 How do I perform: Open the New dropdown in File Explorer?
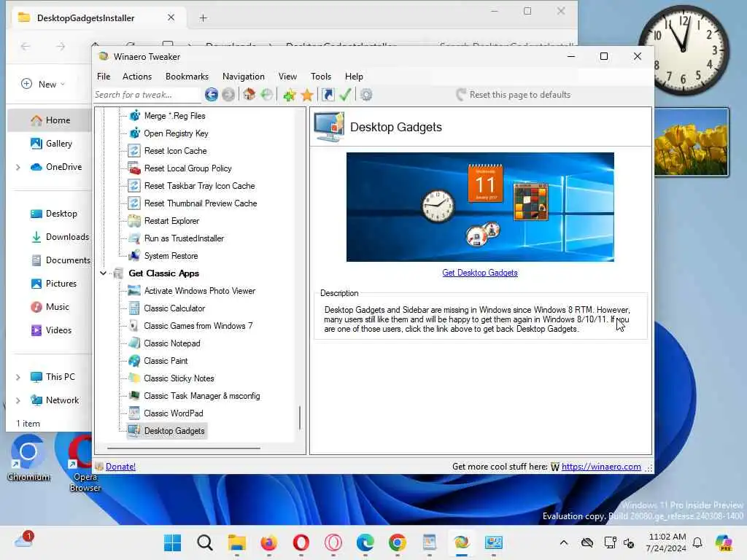coord(43,85)
